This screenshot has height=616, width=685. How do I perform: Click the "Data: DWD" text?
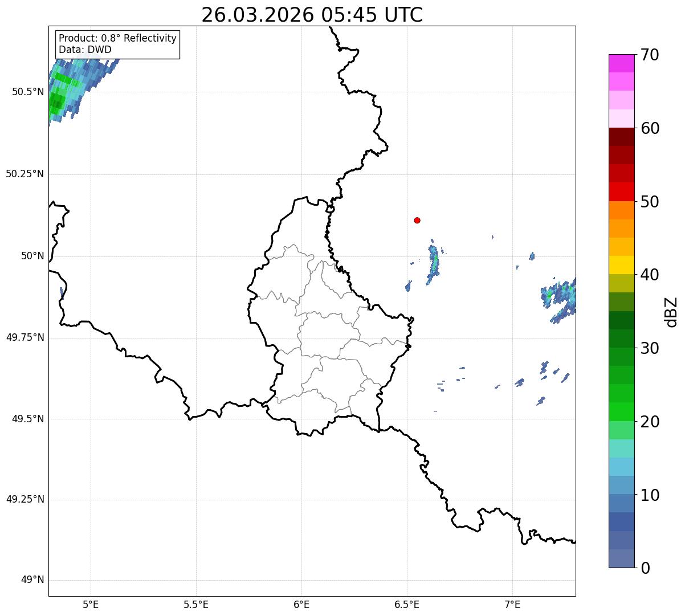pos(85,50)
